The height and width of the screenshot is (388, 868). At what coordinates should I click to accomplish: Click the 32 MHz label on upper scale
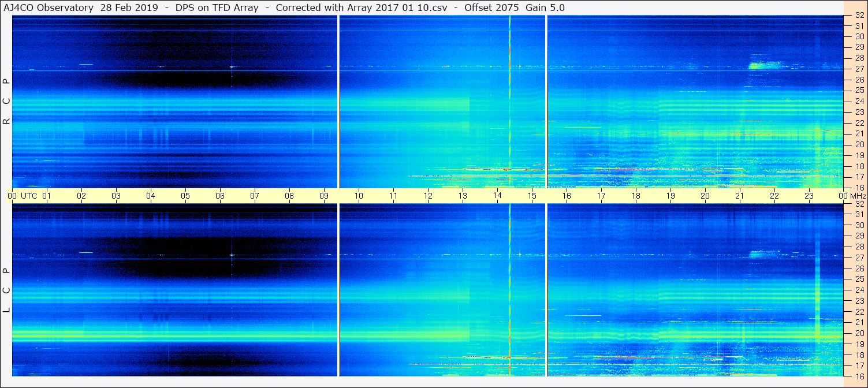click(858, 16)
